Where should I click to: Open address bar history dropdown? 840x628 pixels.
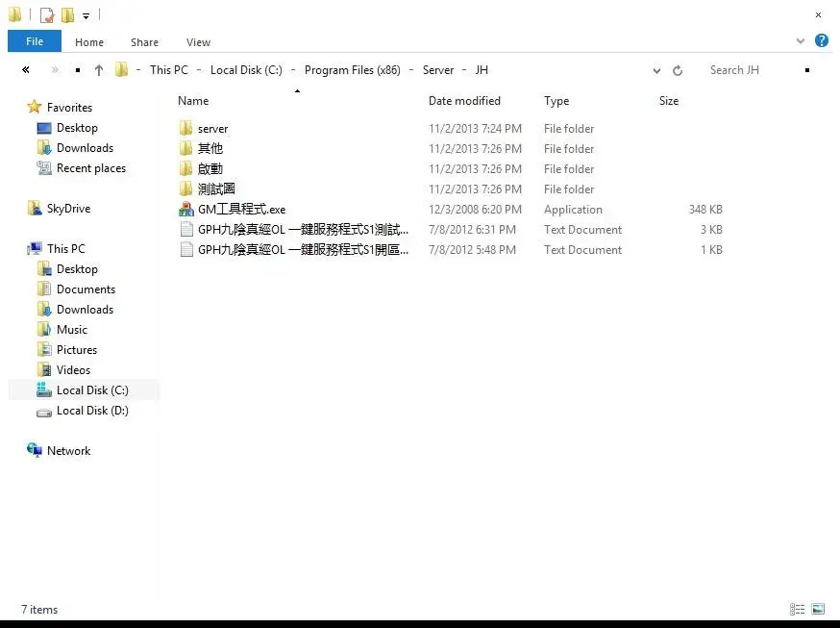(656, 70)
